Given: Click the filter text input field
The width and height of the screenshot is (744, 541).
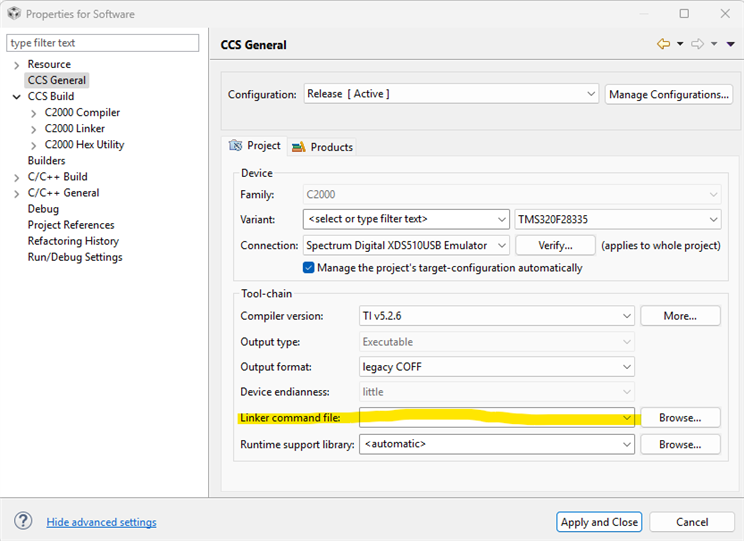Looking at the screenshot, I should pyautogui.click(x=103, y=43).
